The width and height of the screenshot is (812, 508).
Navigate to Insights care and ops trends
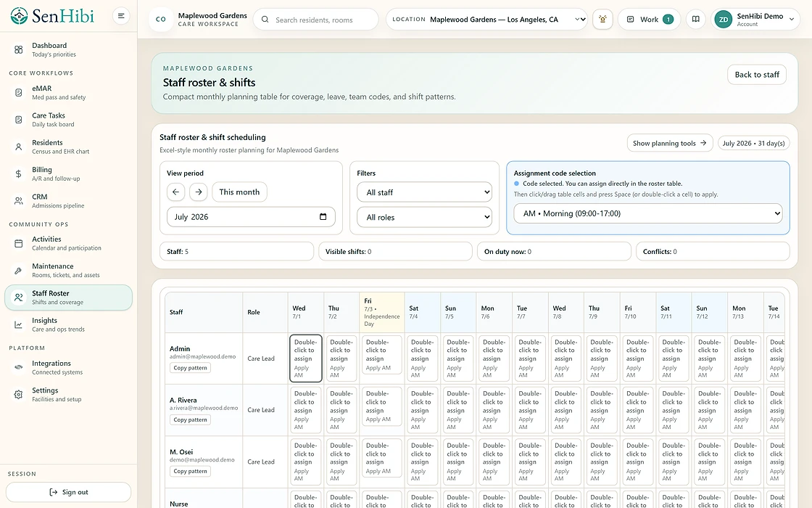click(x=68, y=324)
